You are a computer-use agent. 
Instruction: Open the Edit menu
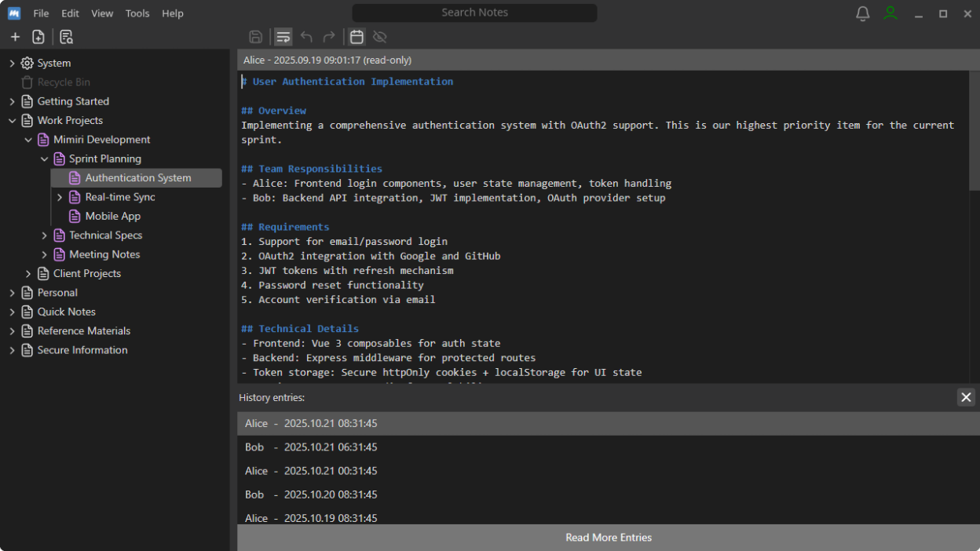click(71, 13)
